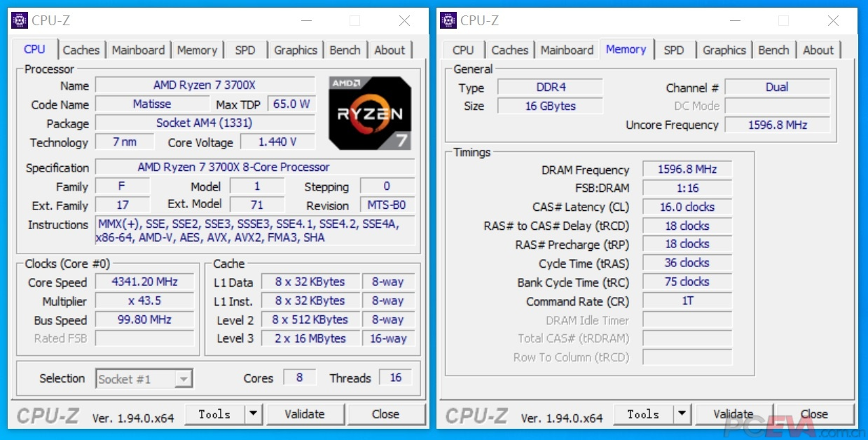Select the SPD tab in right window
This screenshot has width=868, height=440.
674,50
